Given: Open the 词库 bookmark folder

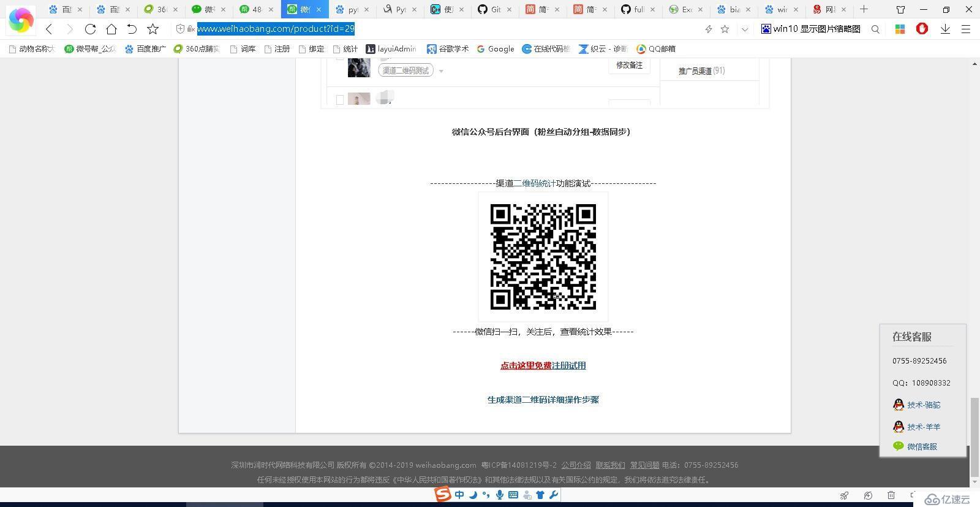Looking at the screenshot, I should [x=243, y=48].
